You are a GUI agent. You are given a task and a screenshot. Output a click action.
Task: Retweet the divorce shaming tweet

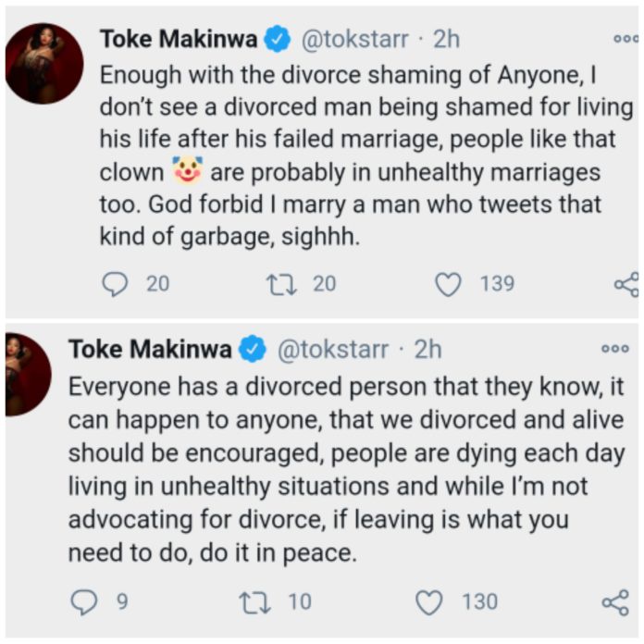click(281, 283)
